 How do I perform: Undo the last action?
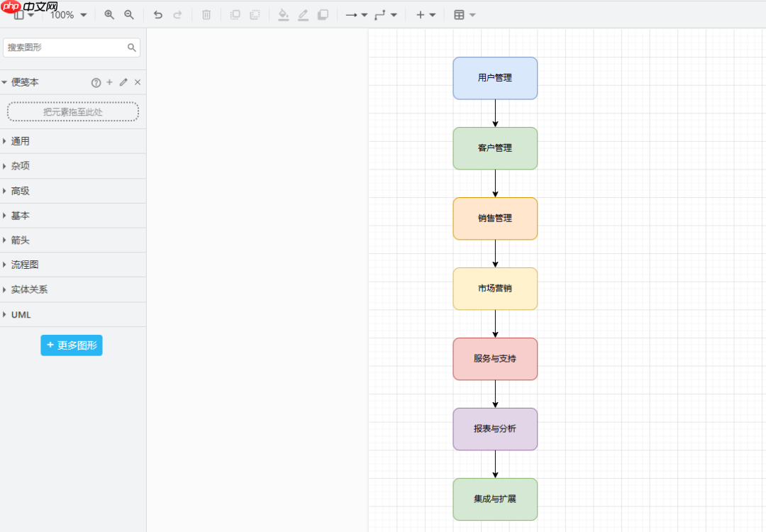coord(157,15)
